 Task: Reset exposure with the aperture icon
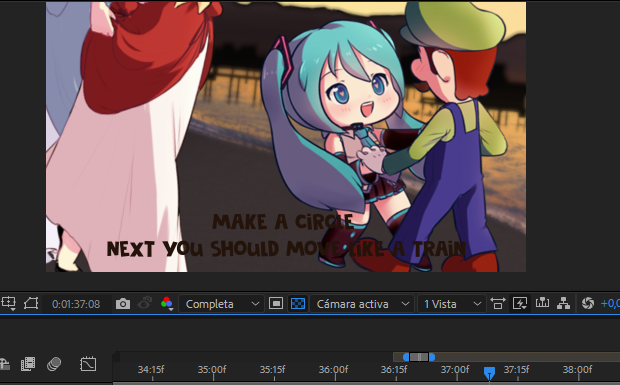coord(588,303)
